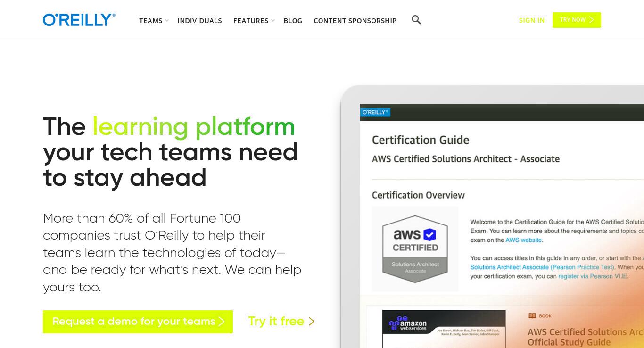Open the Features navigation item
Image resolution: width=644 pixels, height=348 pixels.
251,21
